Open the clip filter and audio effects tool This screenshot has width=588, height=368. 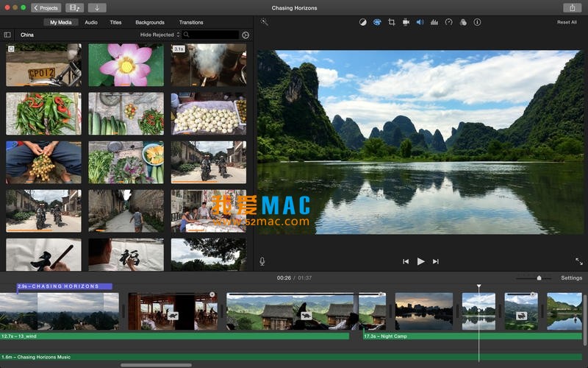[463, 22]
